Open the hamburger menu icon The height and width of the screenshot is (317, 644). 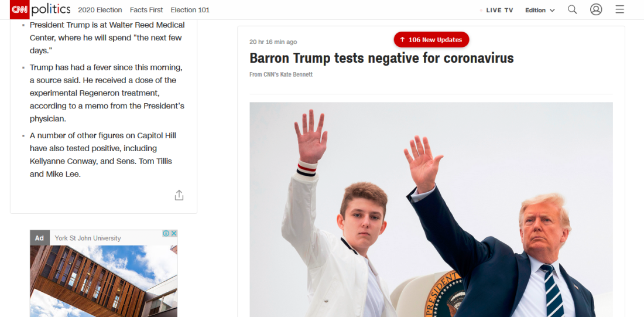(620, 9)
